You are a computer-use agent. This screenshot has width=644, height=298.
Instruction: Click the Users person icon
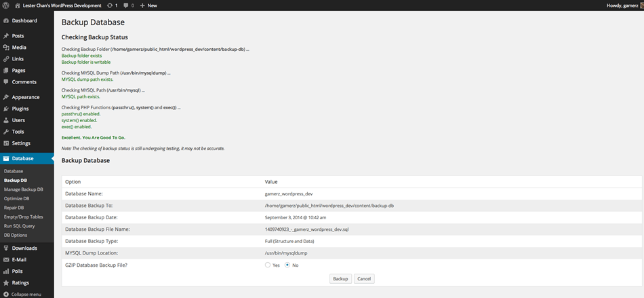point(6,120)
